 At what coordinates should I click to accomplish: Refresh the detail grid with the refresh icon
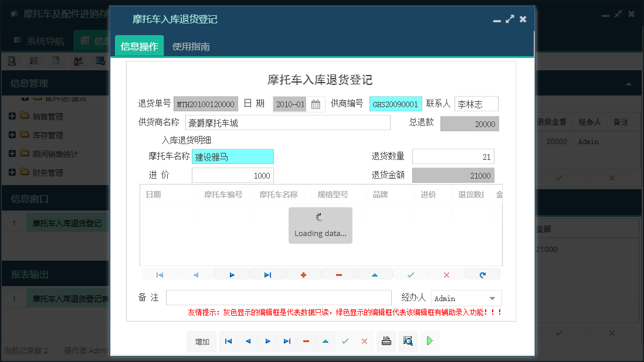coord(482,274)
